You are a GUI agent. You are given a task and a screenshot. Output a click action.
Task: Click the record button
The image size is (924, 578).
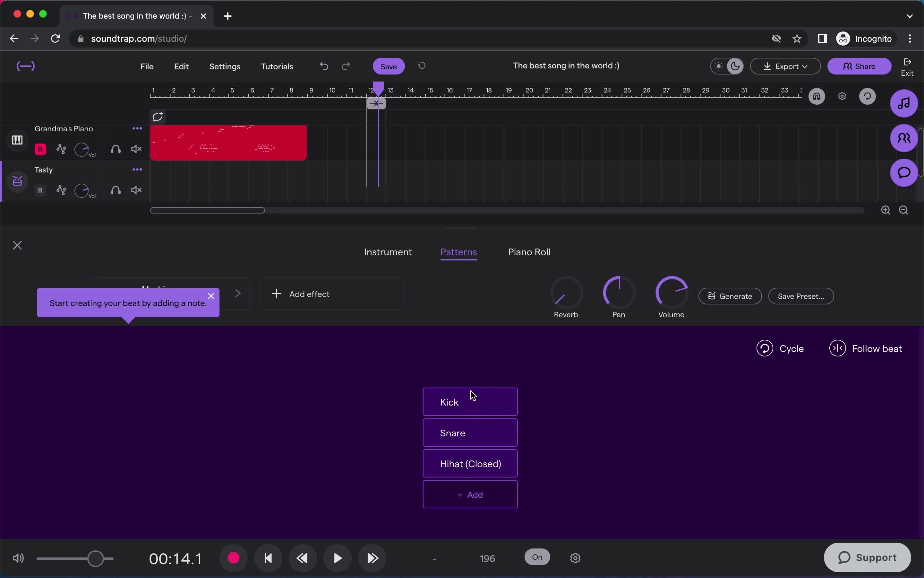pos(233,558)
